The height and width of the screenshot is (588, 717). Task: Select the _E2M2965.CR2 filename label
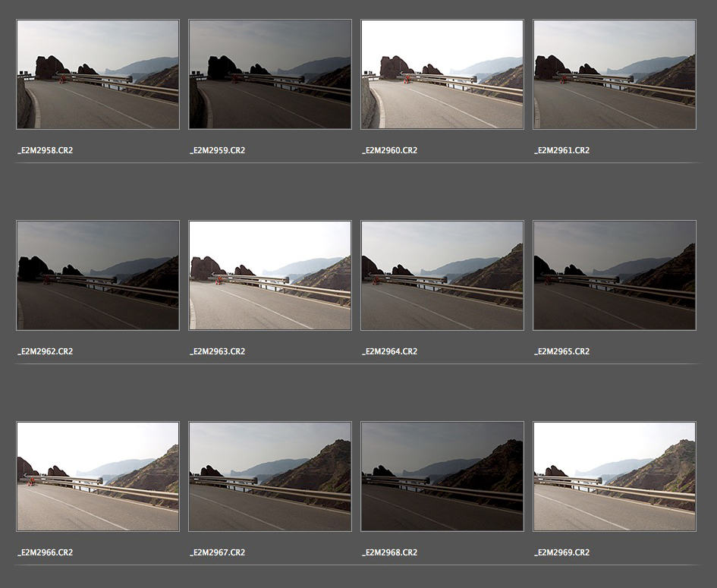(562, 351)
